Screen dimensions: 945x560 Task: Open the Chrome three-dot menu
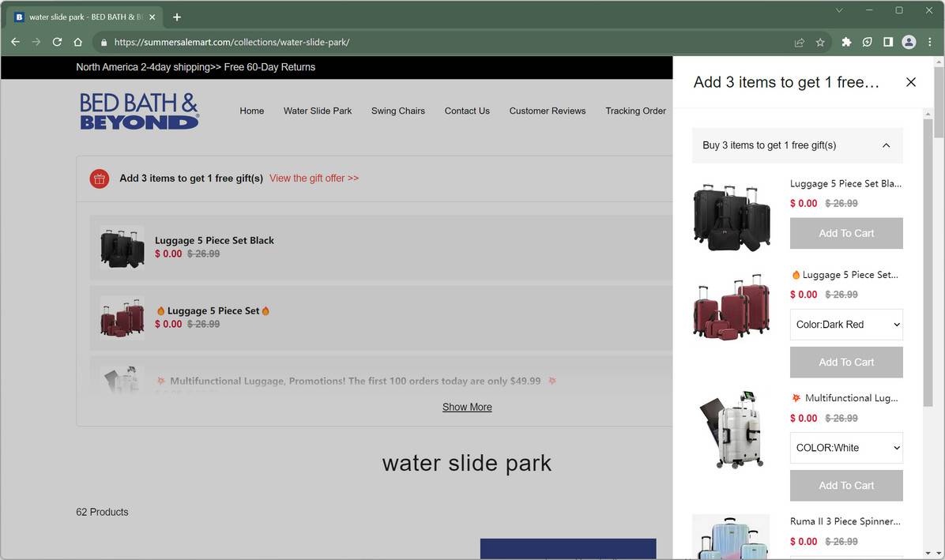pyautogui.click(x=930, y=42)
